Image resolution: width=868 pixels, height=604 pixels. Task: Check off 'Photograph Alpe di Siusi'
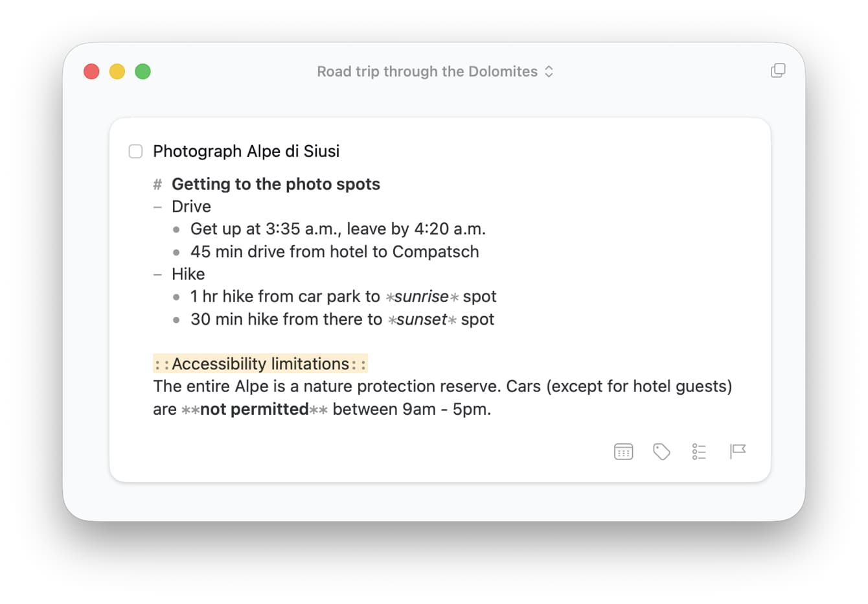[135, 151]
